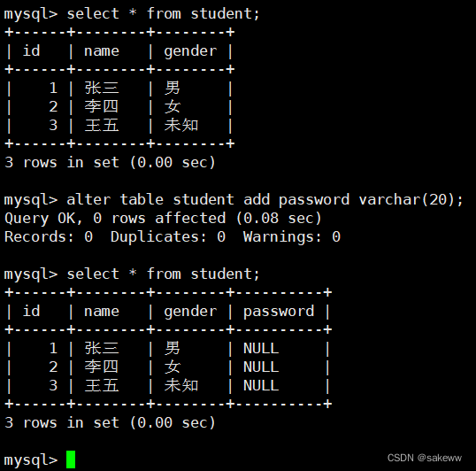
Task: Click the CSDN @sakeww watermark
Action: click(x=425, y=458)
